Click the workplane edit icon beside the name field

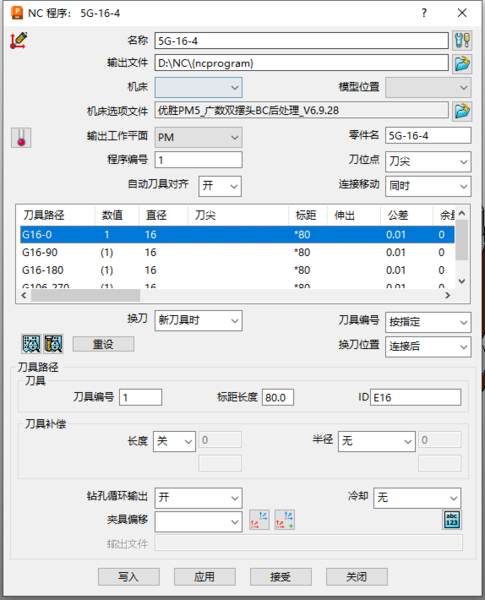[x=18, y=41]
